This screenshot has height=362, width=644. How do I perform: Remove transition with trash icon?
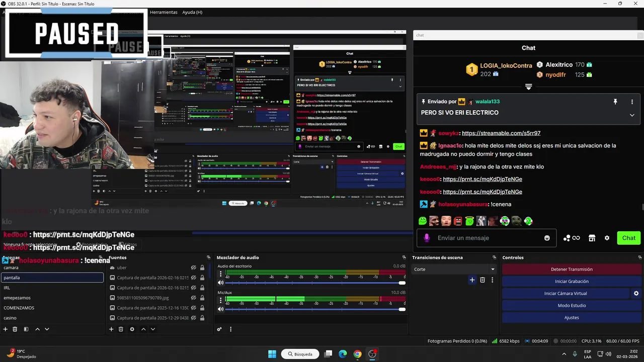[482, 280]
